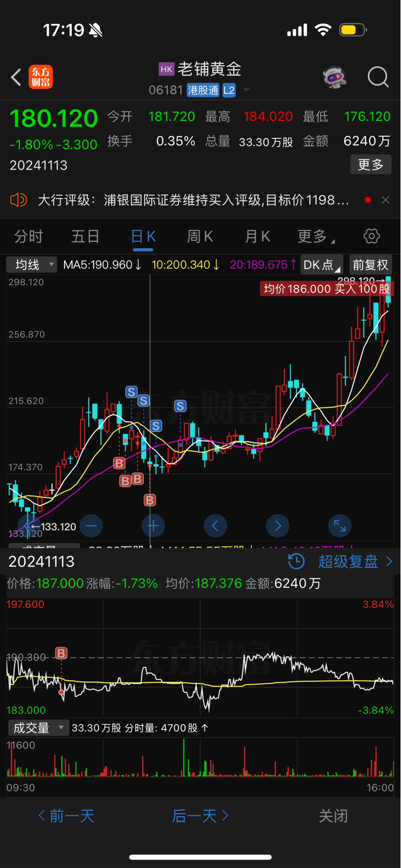Image resolution: width=401 pixels, height=868 pixels.
Task: Tap 关闭 to close the panel
Action: pos(333,816)
